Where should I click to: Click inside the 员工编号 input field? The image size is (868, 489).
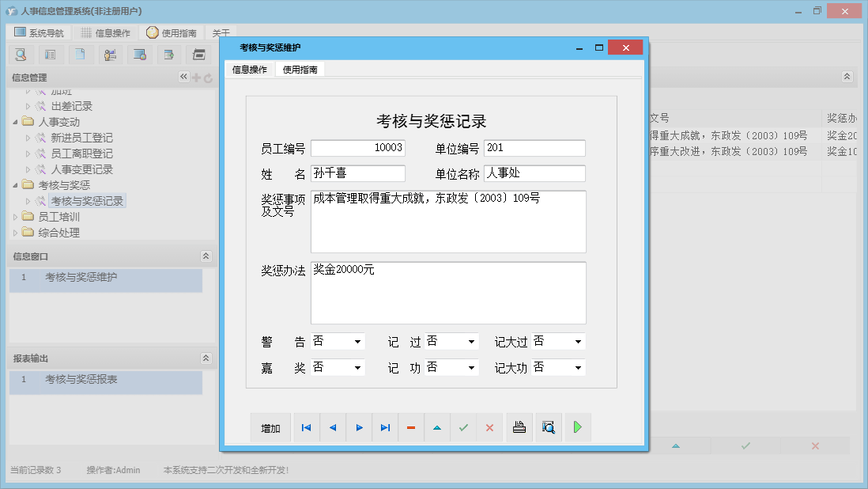pyautogui.click(x=357, y=147)
